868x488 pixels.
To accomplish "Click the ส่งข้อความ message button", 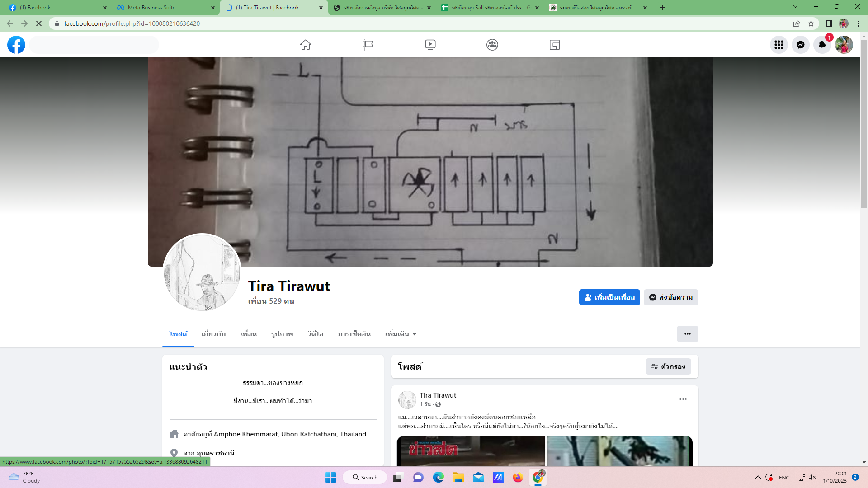I will (671, 297).
